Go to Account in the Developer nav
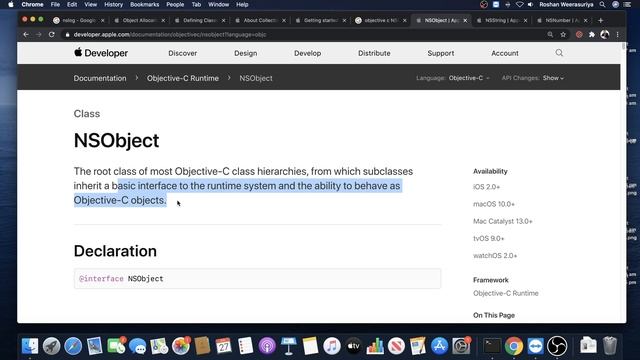 pos(504,53)
